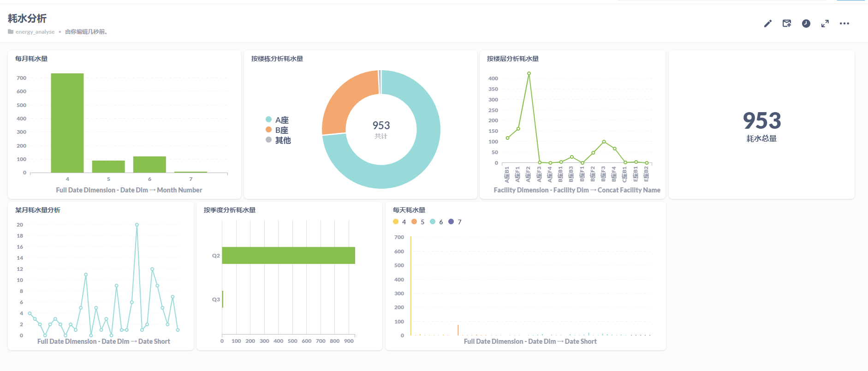868x371 pixels.
Task: Open the 每月耗水量 card title
Action: click(x=31, y=59)
